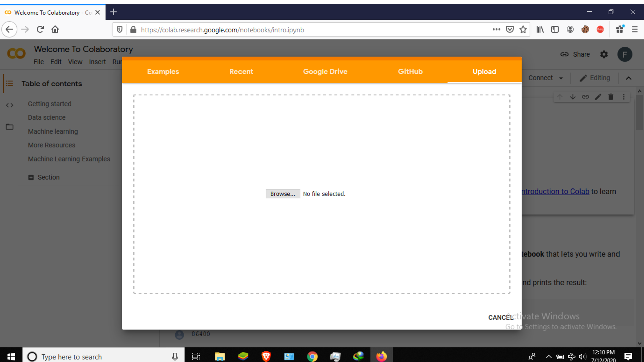
Task: Toggle Firefox sidebar view icon
Action: [555, 29]
